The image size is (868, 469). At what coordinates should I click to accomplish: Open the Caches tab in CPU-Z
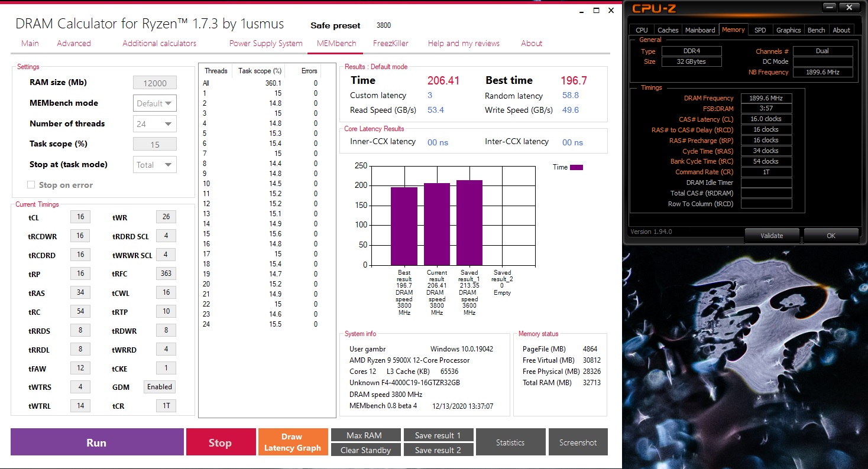point(668,30)
